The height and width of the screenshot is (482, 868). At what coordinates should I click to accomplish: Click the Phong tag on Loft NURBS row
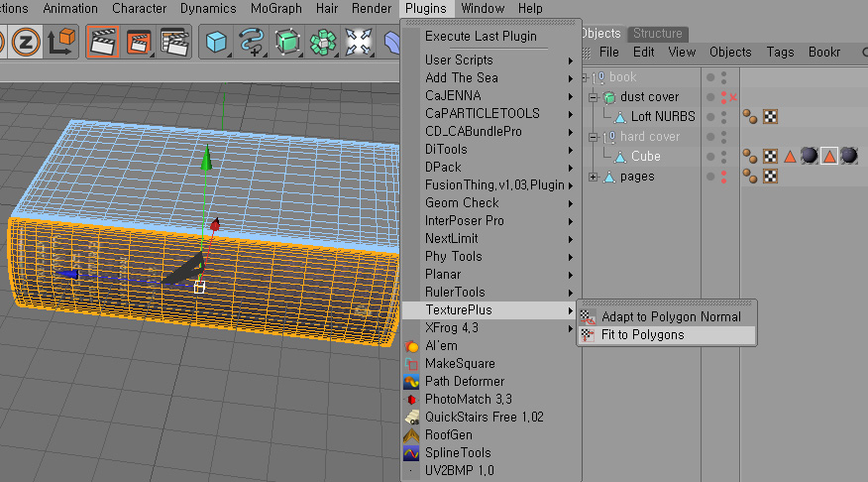(750, 116)
